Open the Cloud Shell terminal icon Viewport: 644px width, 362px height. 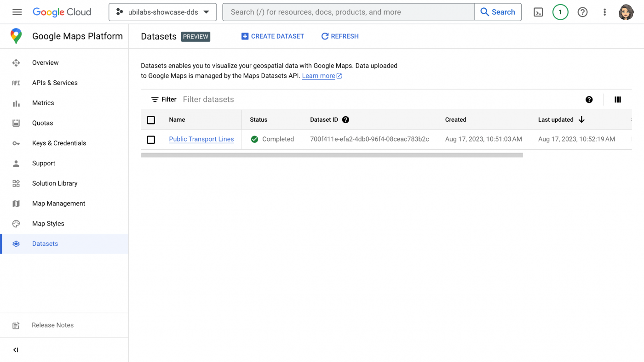(x=538, y=12)
